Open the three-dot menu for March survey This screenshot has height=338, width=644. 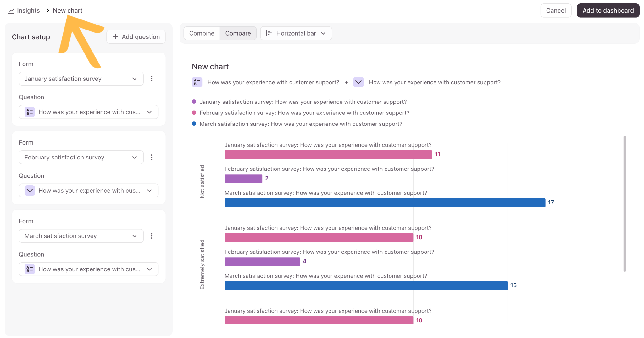(152, 236)
